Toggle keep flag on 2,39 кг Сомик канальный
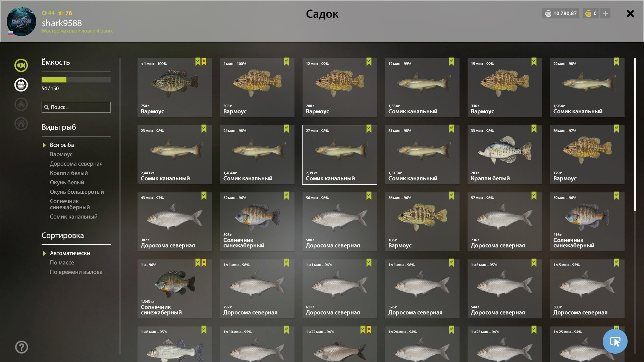The height and width of the screenshot is (362, 644). tap(369, 129)
